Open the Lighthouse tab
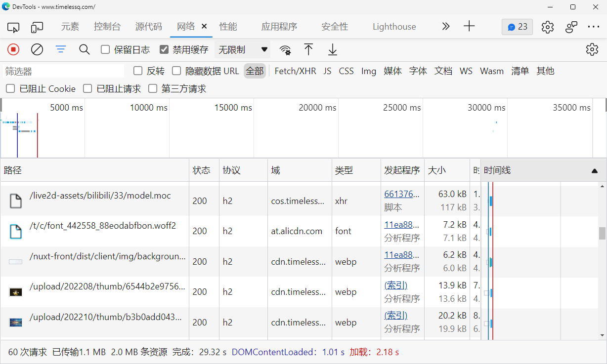This screenshot has width=607, height=364. pos(394,27)
